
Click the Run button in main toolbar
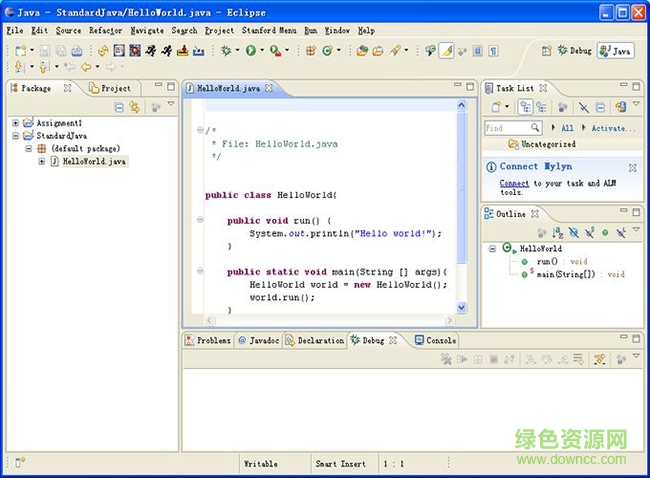click(250, 50)
